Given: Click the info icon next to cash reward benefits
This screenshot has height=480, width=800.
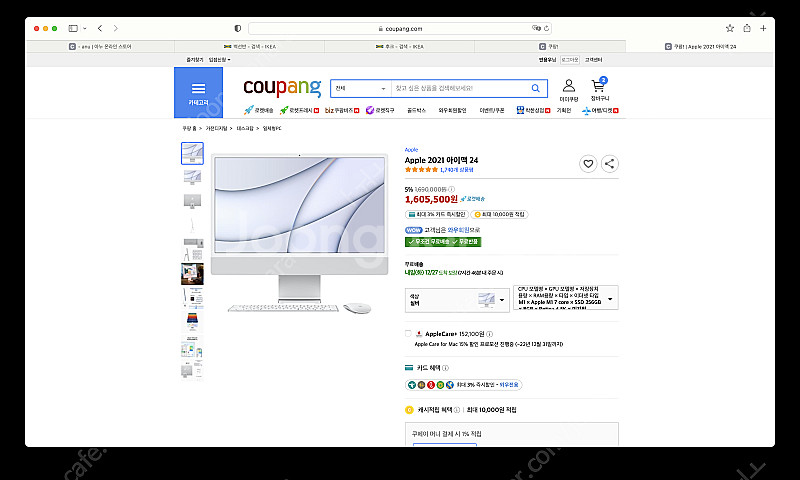Looking at the screenshot, I should tap(457, 410).
